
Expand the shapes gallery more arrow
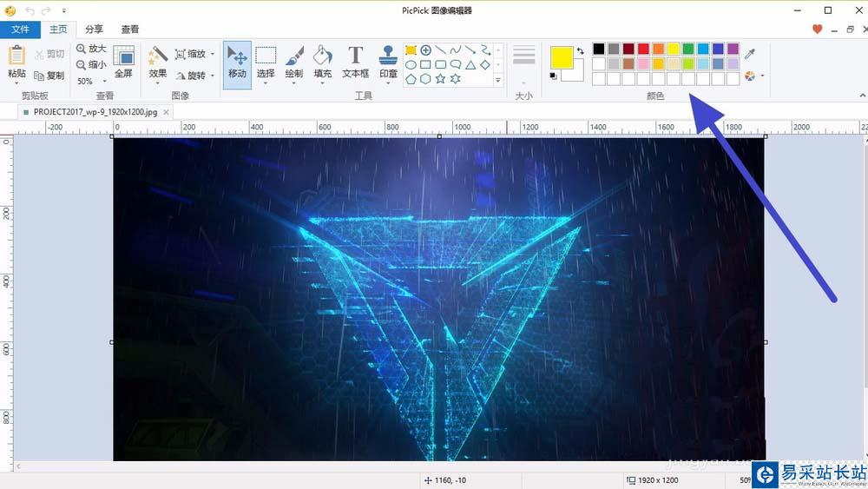pos(498,80)
